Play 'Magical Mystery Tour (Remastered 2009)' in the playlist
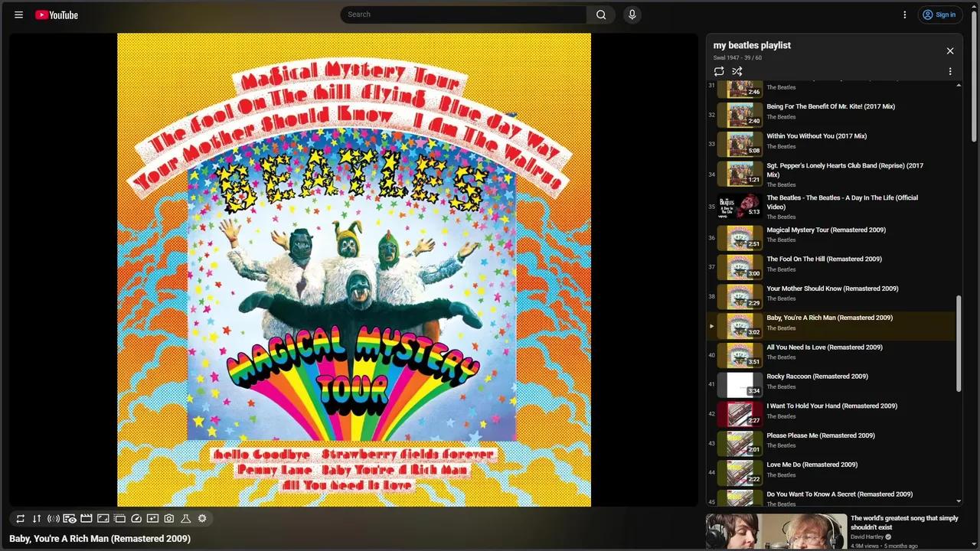The height and width of the screenshot is (551, 980). click(826, 230)
